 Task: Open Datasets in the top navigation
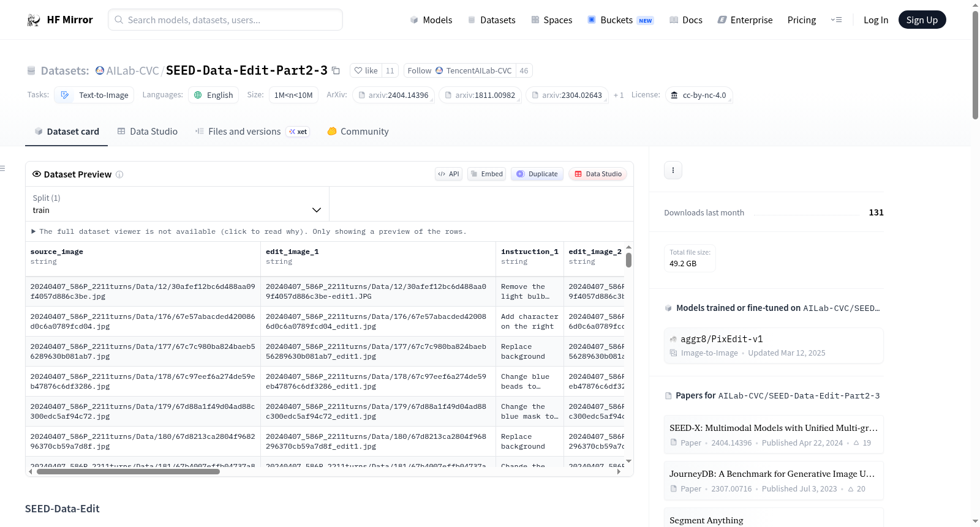click(491, 20)
